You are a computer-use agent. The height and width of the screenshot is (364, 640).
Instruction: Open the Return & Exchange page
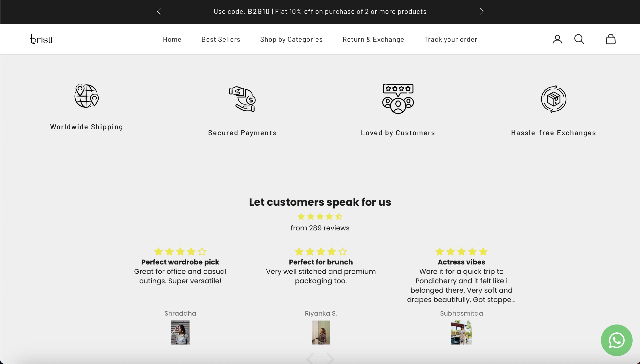[373, 40]
